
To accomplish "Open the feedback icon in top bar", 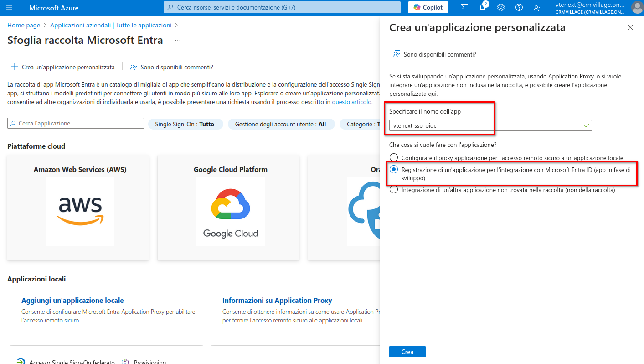I will pos(537,7).
